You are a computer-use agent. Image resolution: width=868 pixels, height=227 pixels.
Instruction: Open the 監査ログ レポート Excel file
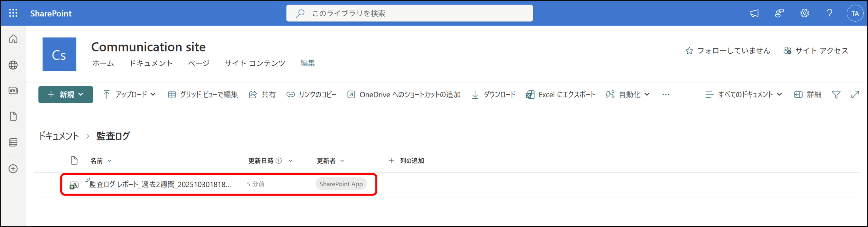(160, 184)
